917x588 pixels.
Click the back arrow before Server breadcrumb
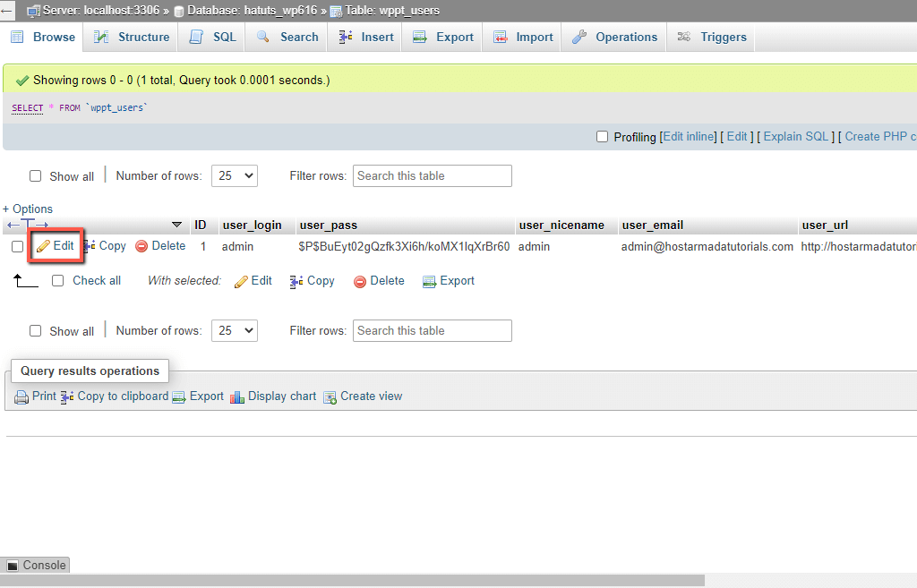(x=6, y=11)
